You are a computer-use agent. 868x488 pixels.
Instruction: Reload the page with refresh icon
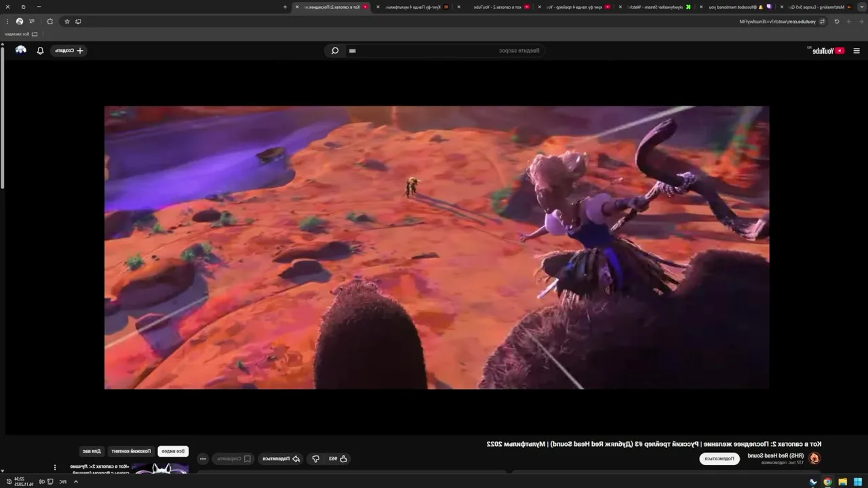tap(837, 21)
